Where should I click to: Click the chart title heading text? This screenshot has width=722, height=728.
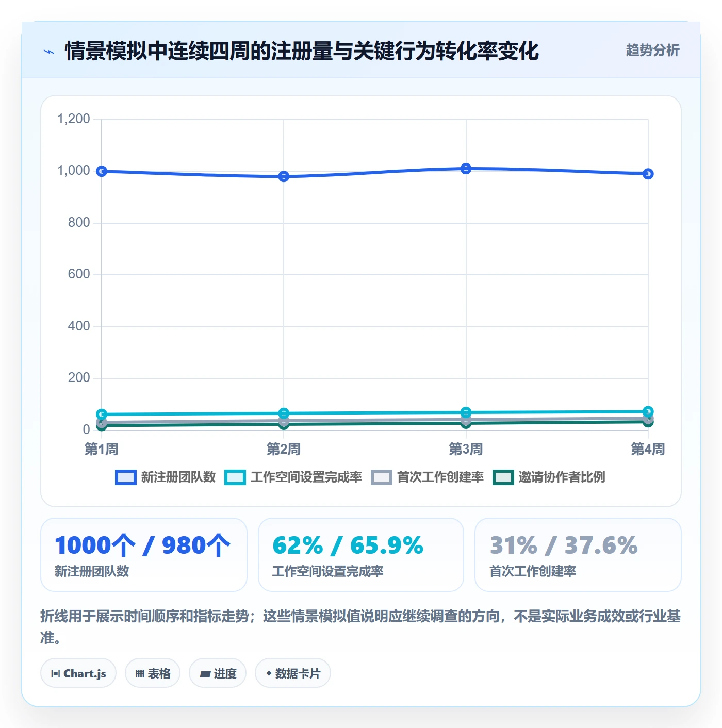pyautogui.click(x=302, y=51)
